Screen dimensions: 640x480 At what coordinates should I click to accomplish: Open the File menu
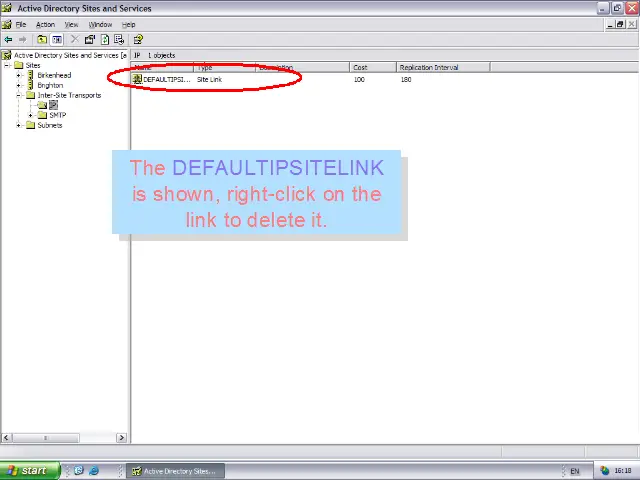point(21,24)
